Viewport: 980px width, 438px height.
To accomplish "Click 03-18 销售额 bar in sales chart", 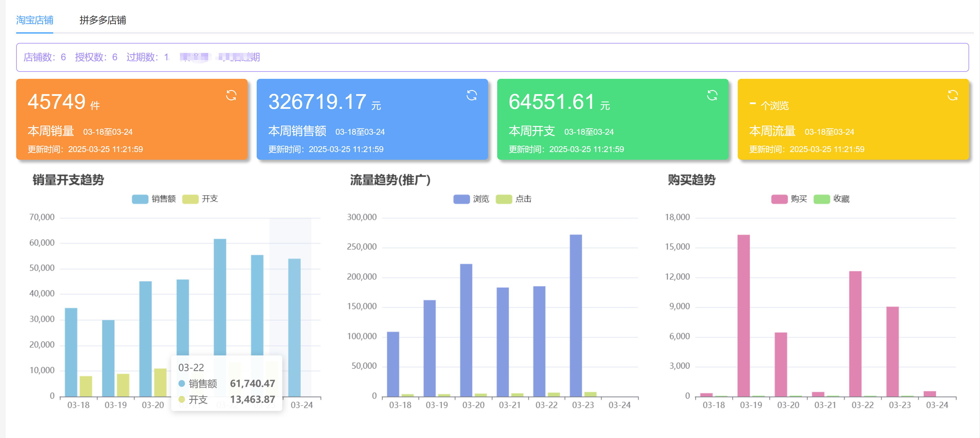I will coord(71,352).
